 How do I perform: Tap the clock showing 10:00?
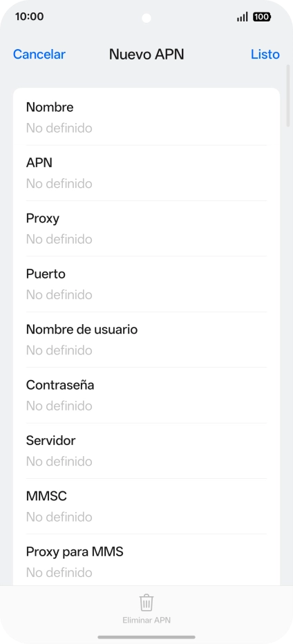tap(29, 17)
